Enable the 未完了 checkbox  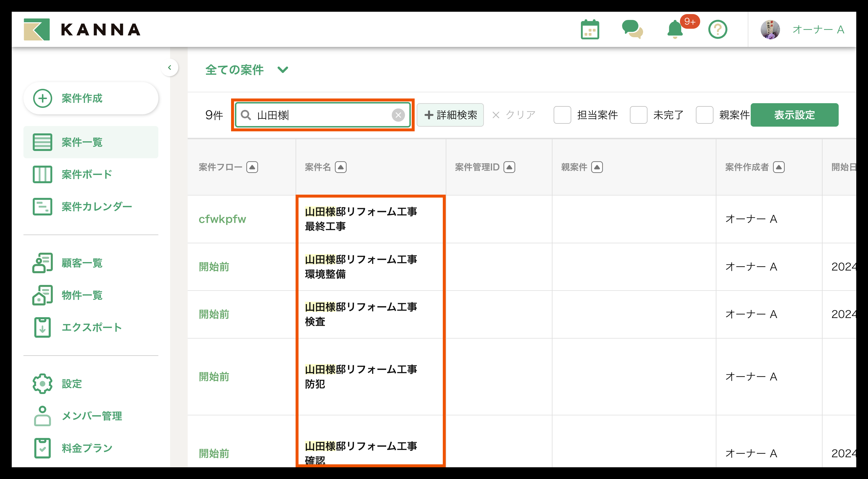coord(638,115)
